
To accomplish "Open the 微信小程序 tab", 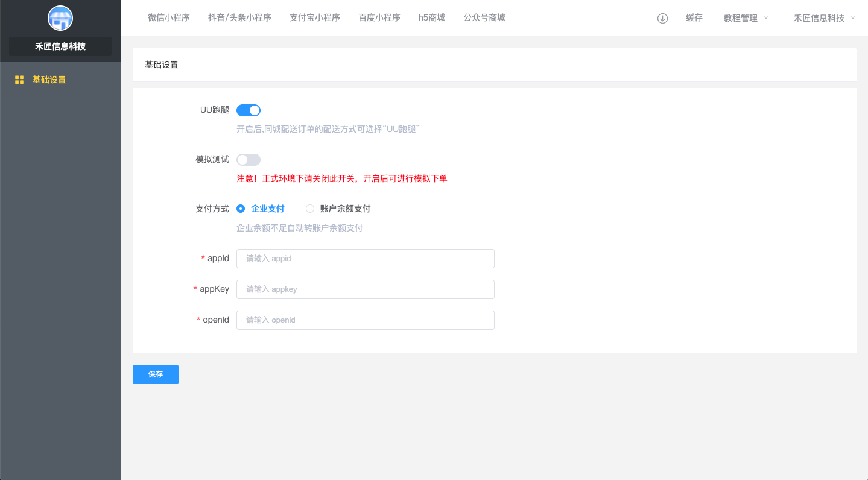I will [x=169, y=17].
